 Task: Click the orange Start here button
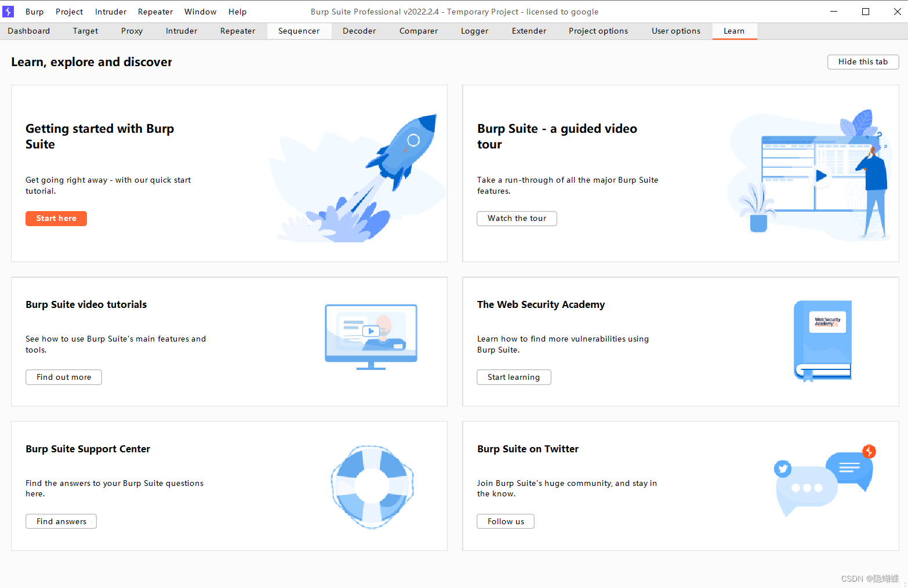[x=56, y=219]
